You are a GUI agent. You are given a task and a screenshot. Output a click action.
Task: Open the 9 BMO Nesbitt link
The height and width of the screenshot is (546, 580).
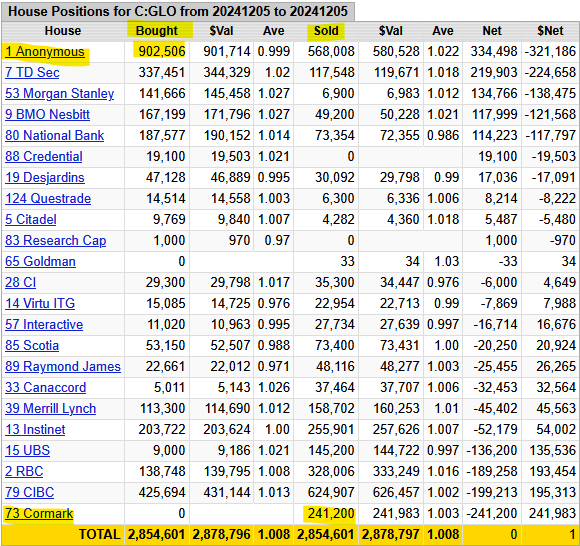(47, 115)
